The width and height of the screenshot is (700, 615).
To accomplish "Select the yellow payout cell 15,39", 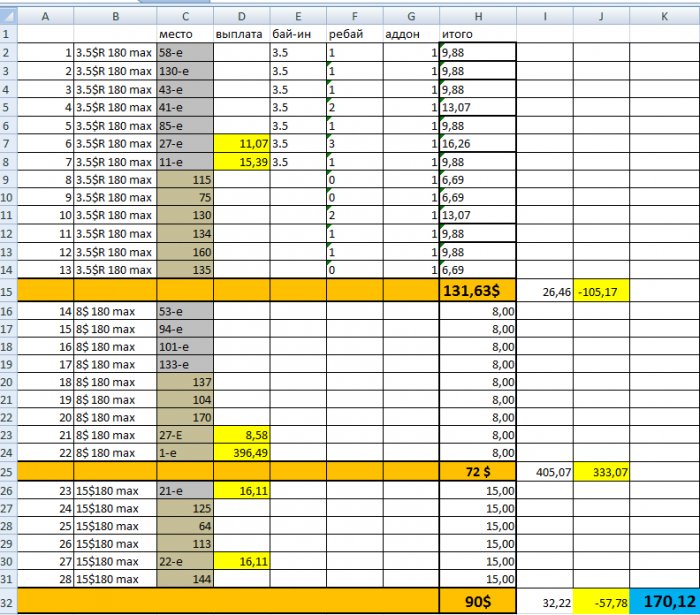I will [x=242, y=162].
